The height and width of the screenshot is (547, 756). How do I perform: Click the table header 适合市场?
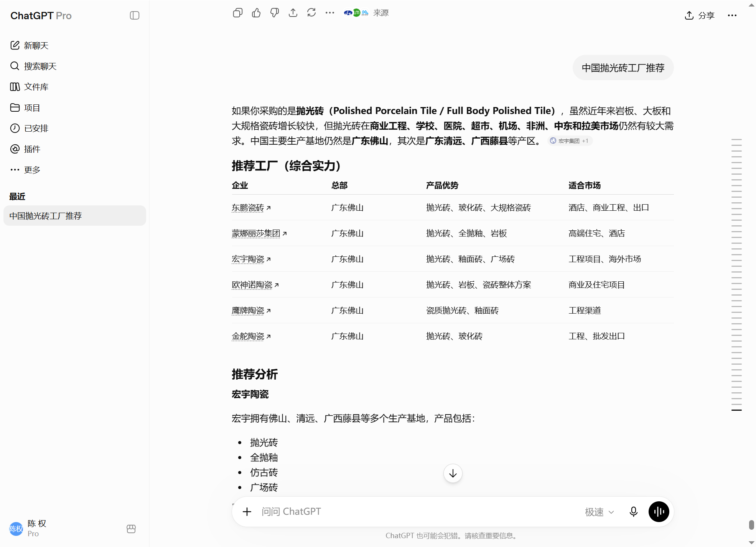585,185
